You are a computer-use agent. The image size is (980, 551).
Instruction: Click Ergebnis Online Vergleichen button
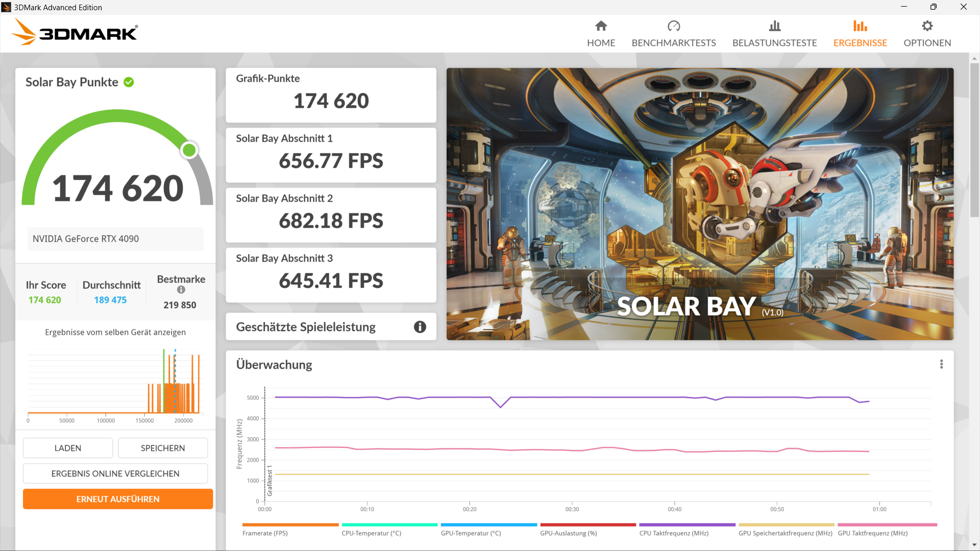[x=115, y=473]
